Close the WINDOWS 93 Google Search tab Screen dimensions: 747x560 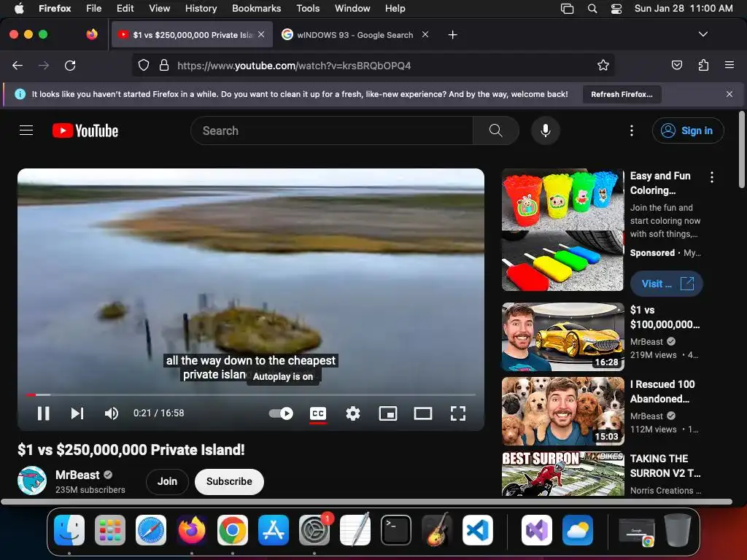425,34
